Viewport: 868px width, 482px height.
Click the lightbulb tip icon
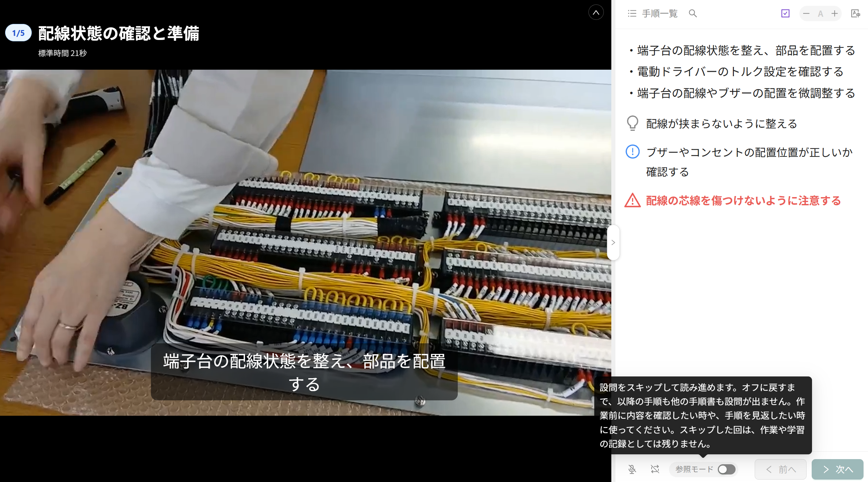pos(632,123)
